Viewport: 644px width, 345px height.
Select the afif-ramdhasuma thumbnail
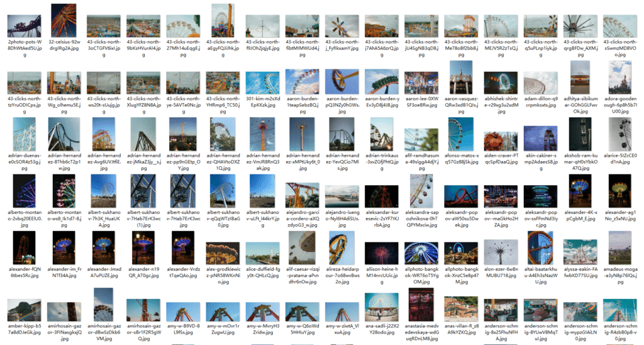(x=421, y=140)
